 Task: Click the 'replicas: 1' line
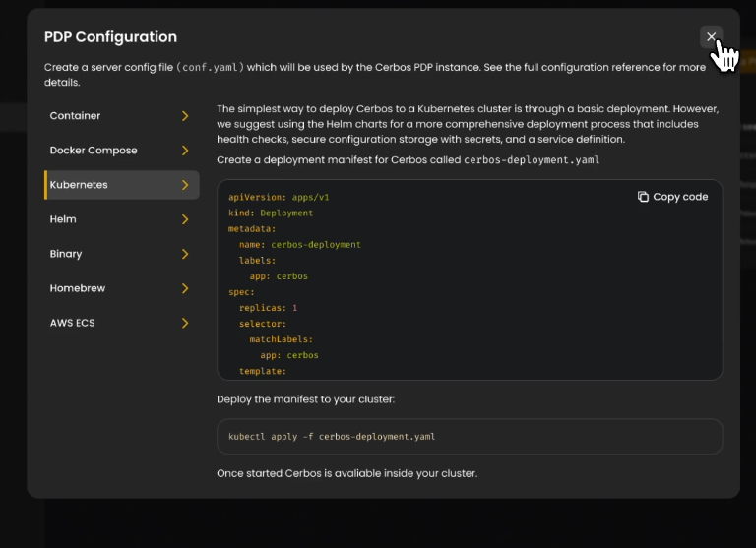coord(268,308)
